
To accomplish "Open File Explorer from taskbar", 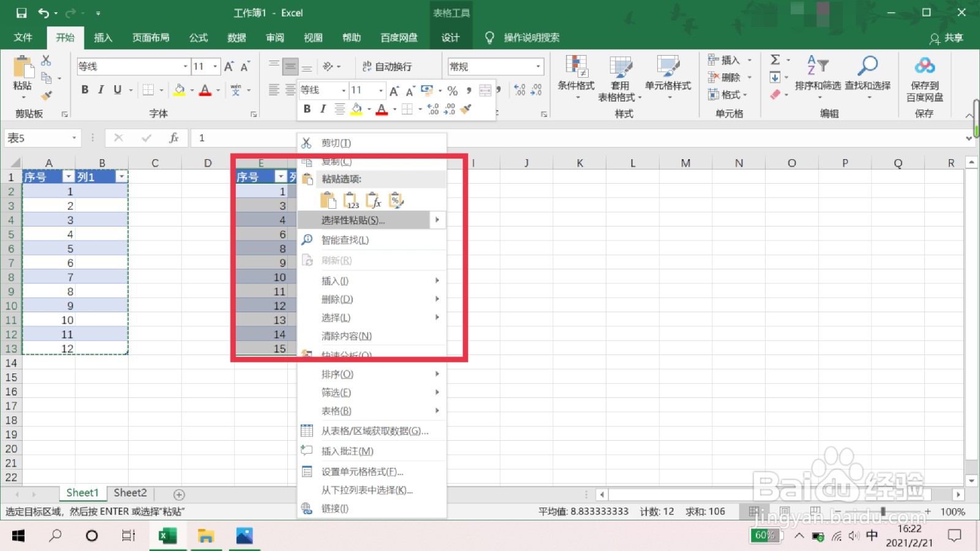I will pyautogui.click(x=206, y=536).
